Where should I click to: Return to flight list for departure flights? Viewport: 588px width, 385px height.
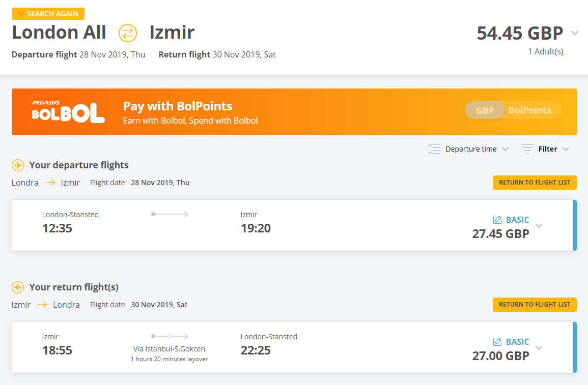(535, 183)
